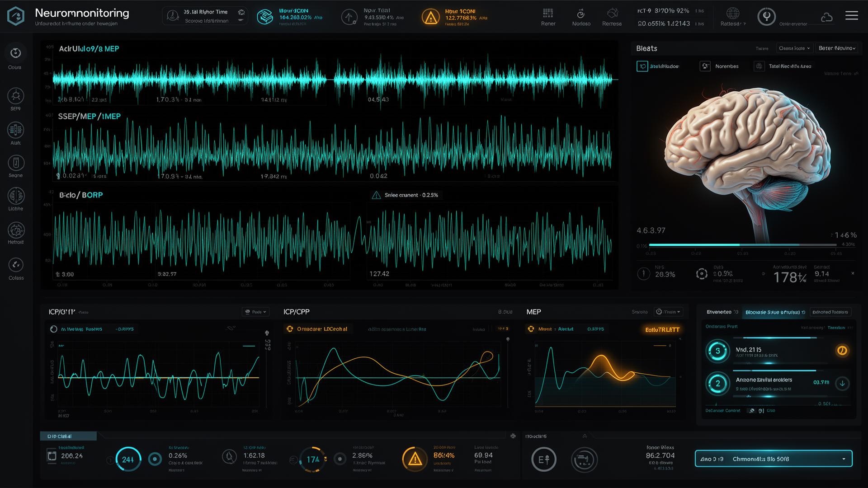
Task: Switch to the Exinored Tosasins tab
Action: pyautogui.click(x=830, y=312)
